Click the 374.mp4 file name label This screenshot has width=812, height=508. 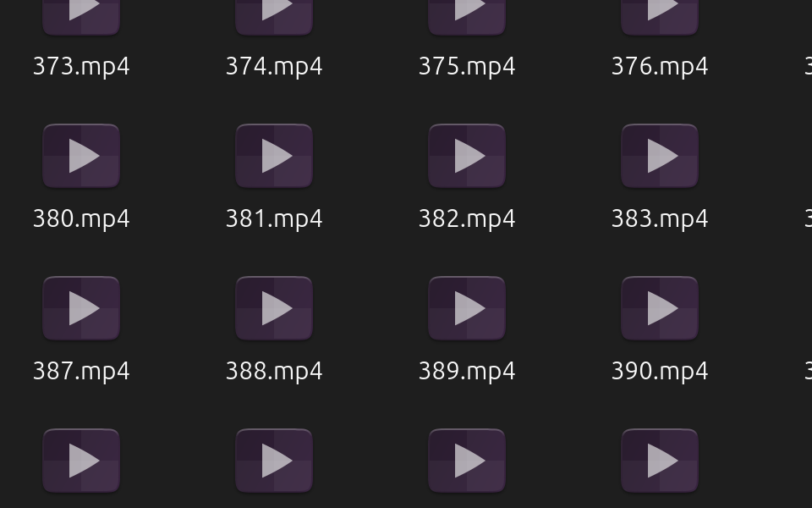tap(274, 67)
